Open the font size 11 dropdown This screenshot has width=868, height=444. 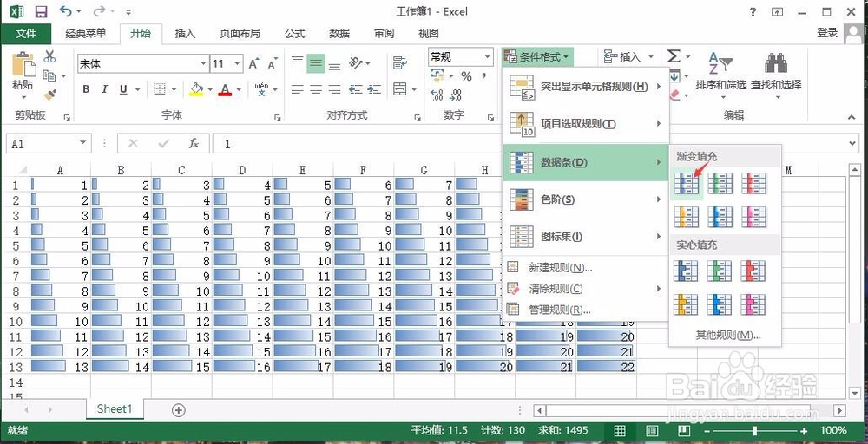point(237,63)
